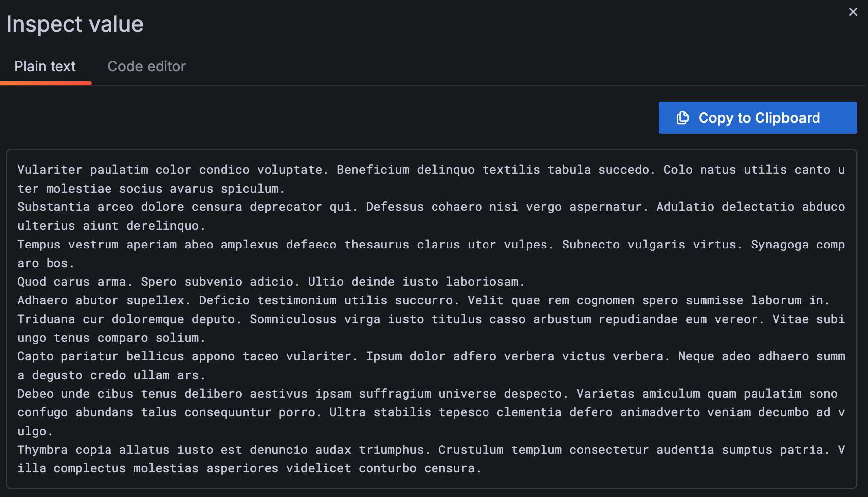This screenshot has height=497, width=868.
Task: Click the word Thymbra in last paragraph
Action: click(43, 450)
